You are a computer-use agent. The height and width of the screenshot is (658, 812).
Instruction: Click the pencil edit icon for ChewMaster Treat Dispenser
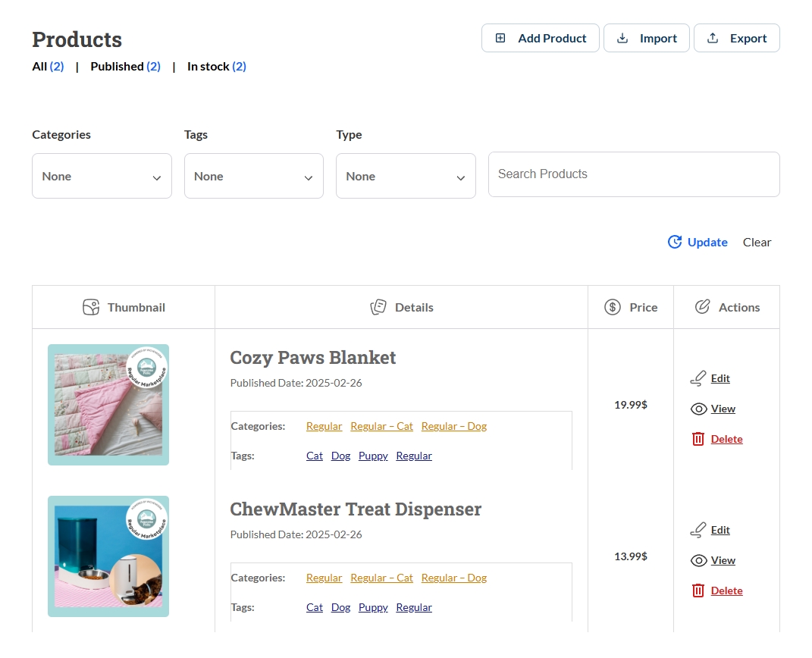pyautogui.click(x=698, y=530)
